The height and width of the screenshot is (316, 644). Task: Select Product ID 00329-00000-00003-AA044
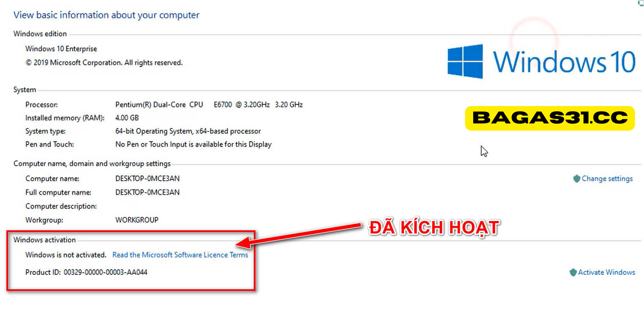(86, 272)
